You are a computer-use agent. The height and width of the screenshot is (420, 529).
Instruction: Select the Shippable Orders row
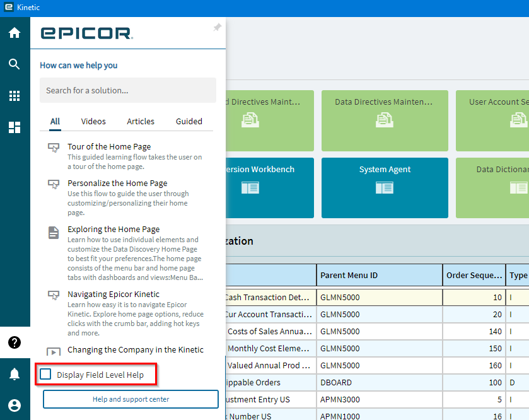377,383
